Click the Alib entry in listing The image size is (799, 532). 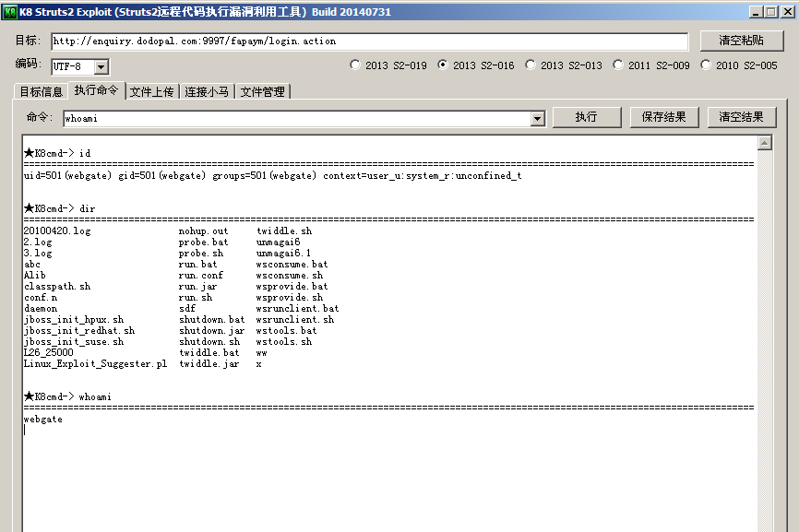(x=35, y=275)
